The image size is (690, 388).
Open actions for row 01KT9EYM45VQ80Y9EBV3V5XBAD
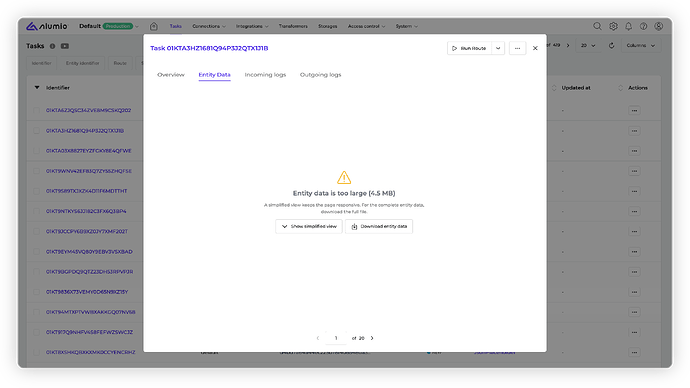point(634,252)
